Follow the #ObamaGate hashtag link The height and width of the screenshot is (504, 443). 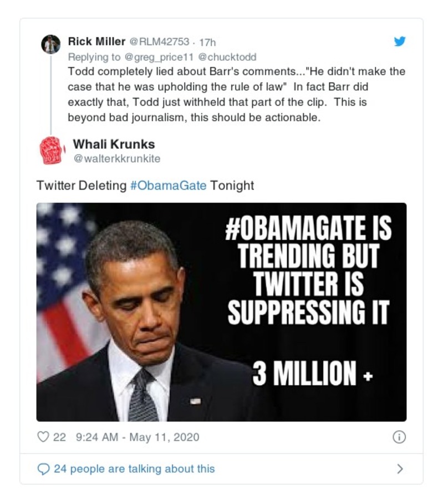[x=168, y=186]
